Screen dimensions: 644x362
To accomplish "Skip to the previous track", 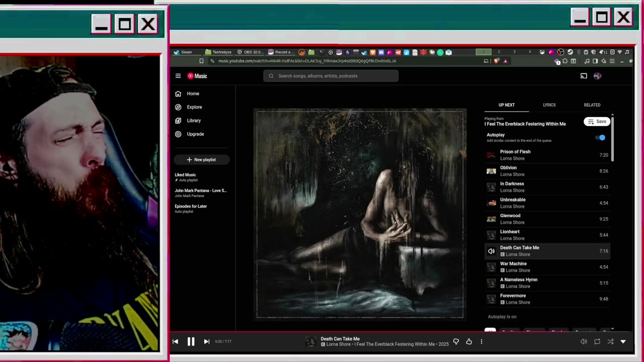I will coord(175,341).
